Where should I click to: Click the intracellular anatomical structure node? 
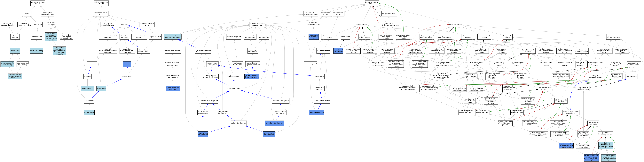(108, 24)
